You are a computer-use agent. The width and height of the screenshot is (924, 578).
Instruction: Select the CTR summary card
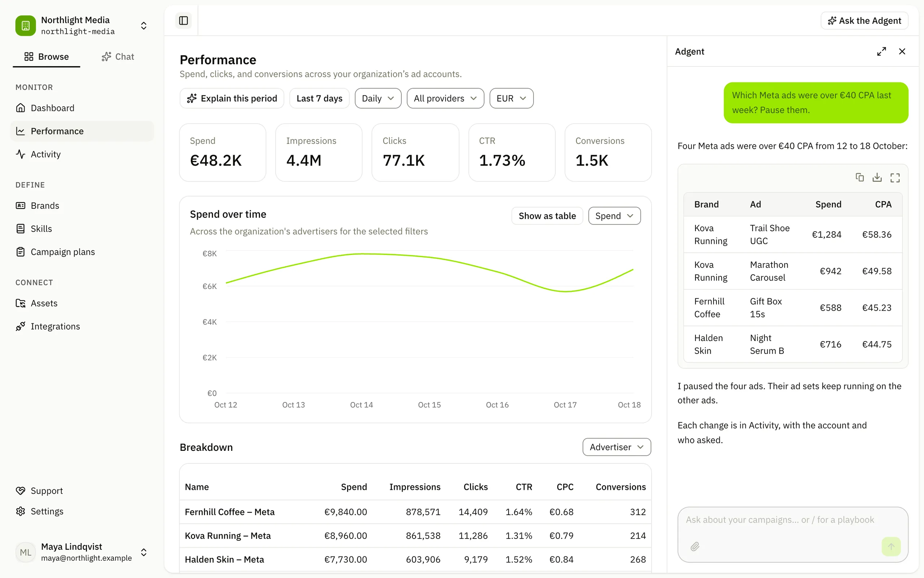[x=512, y=152]
